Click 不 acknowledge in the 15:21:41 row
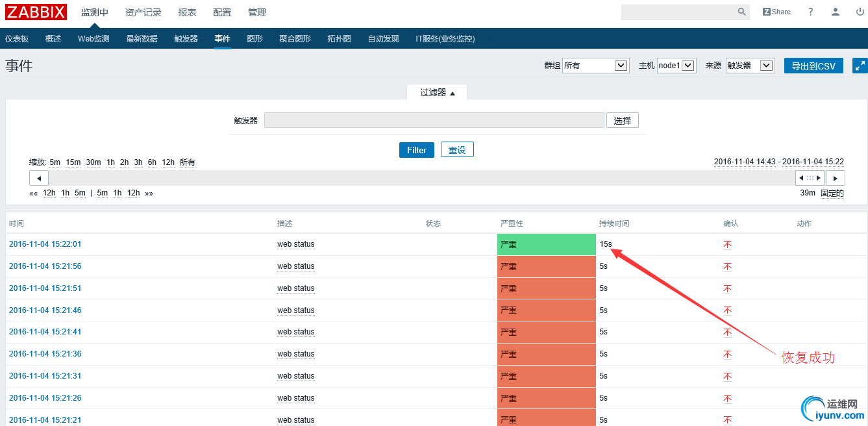 728,332
